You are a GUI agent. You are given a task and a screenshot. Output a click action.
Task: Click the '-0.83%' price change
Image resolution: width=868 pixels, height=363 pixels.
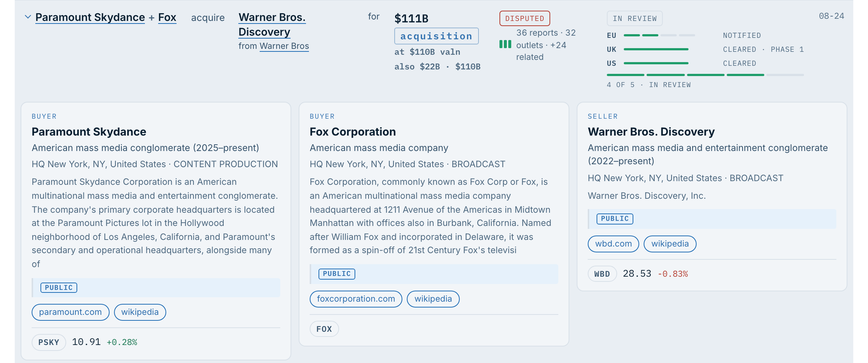673,274
